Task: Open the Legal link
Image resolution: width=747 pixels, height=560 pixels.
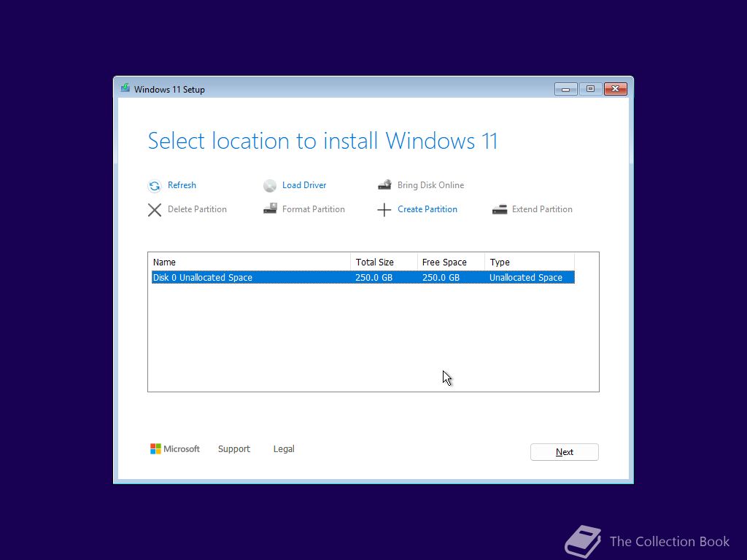Action: [x=284, y=449]
